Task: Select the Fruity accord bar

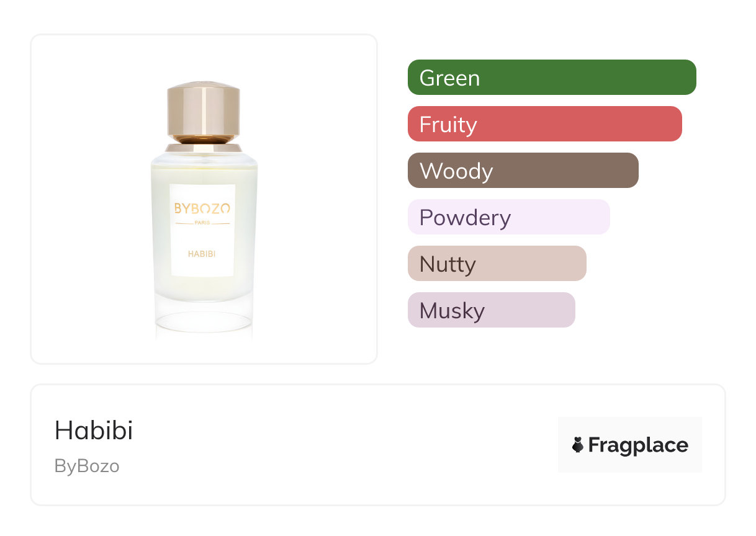Action: [544, 124]
